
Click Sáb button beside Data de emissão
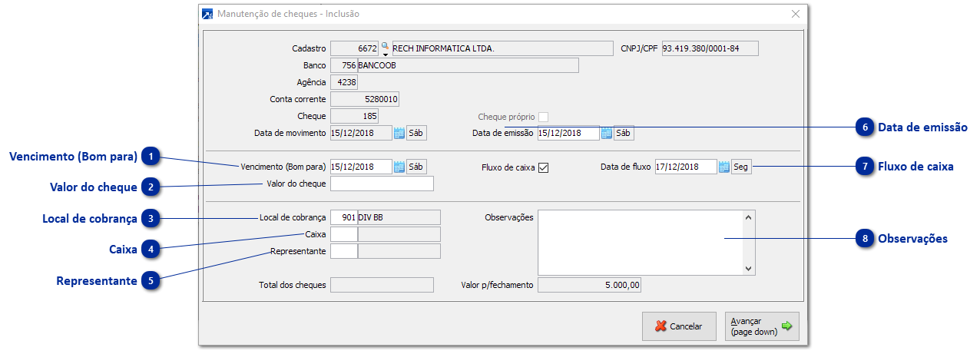pyautogui.click(x=624, y=133)
